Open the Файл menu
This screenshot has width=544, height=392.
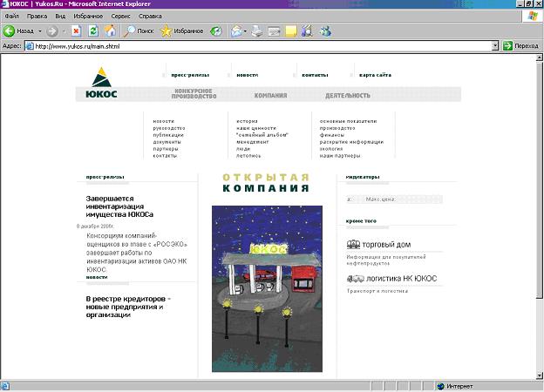click(12, 17)
